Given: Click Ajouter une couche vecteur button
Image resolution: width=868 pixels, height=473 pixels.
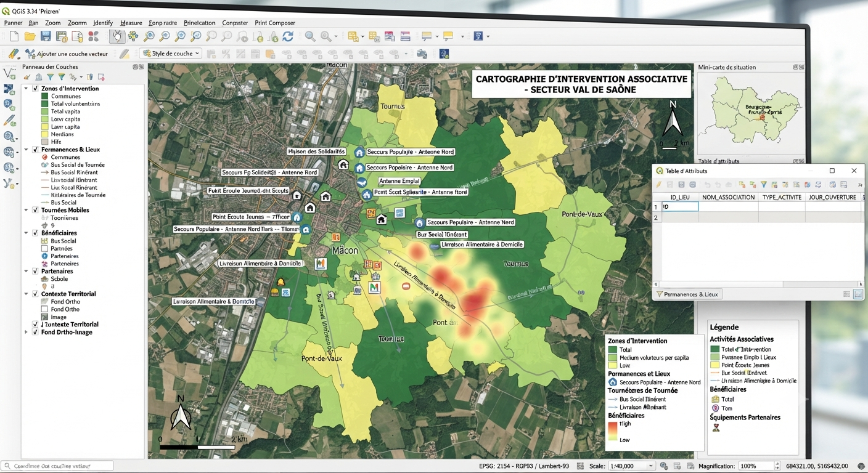Looking at the screenshot, I should [67, 54].
